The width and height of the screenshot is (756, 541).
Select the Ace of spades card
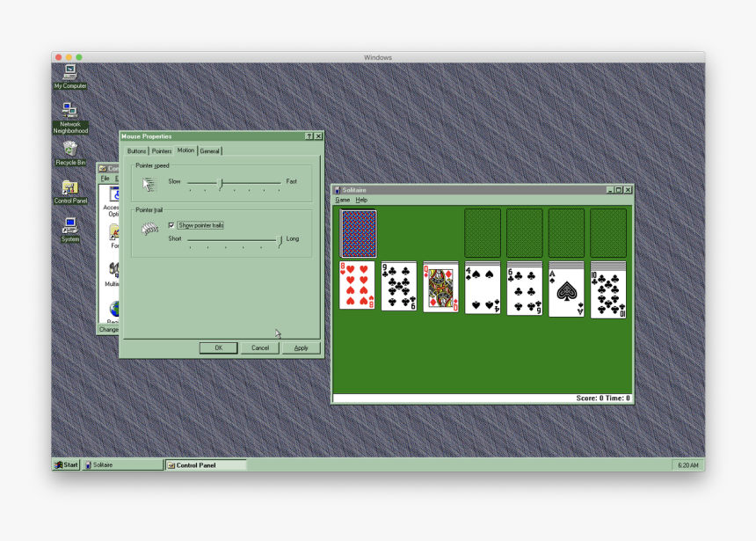pyautogui.click(x=566, y=292)
